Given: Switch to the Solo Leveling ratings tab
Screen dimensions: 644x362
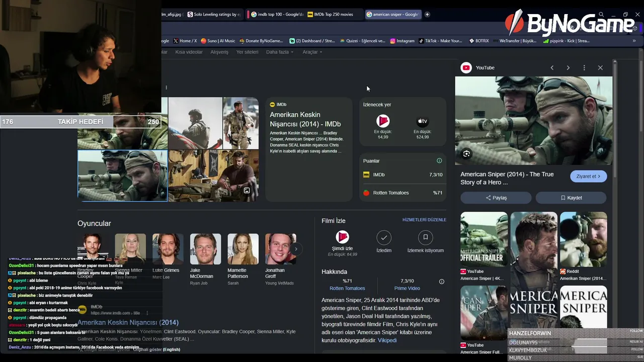Looking at the screenshot, I should coord(214,15).
